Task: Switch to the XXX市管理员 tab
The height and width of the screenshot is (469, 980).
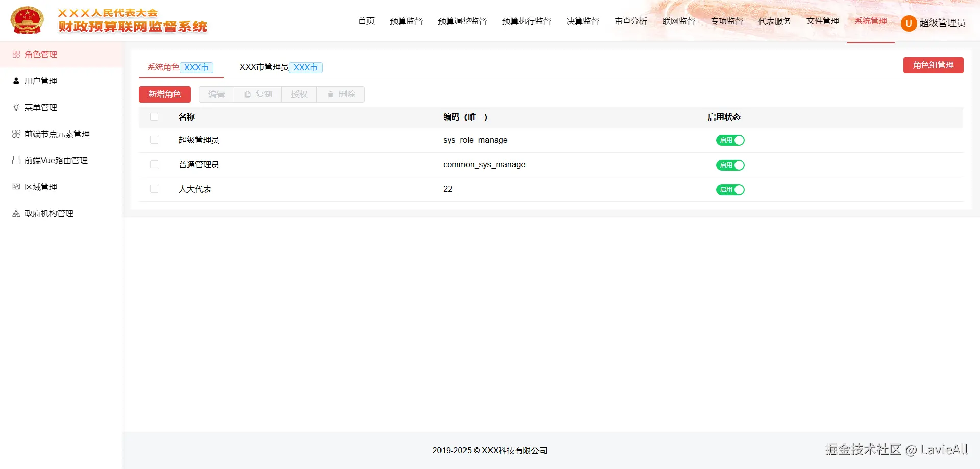Action: coord(263,67)
